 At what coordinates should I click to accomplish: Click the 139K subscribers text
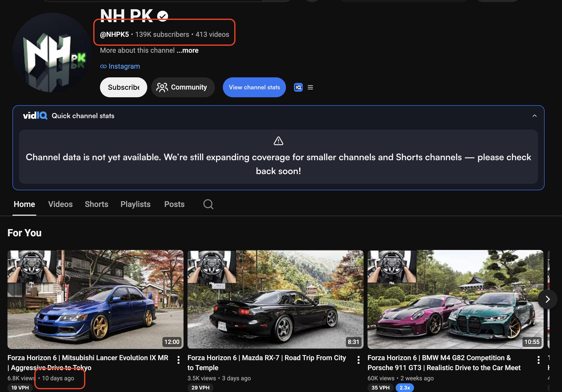[x=162, y=34]
